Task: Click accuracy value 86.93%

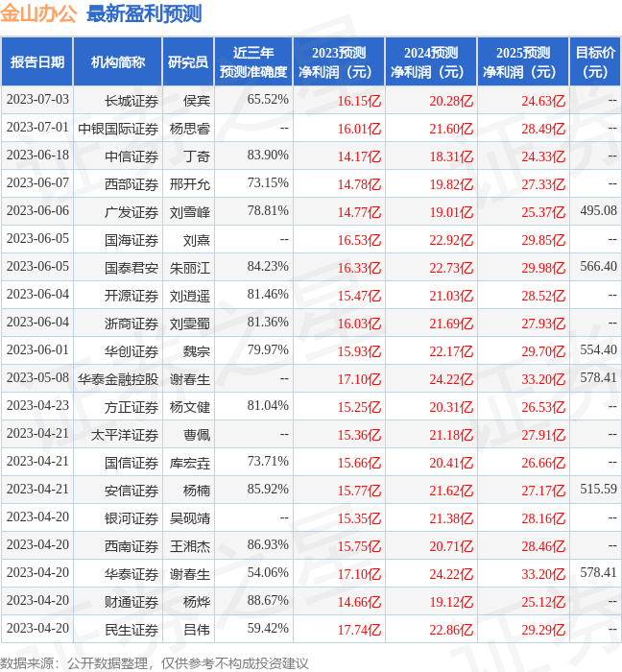Action: 268,545
